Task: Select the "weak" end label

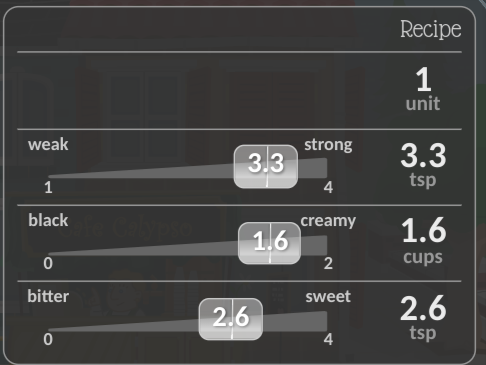Action: 48,144
